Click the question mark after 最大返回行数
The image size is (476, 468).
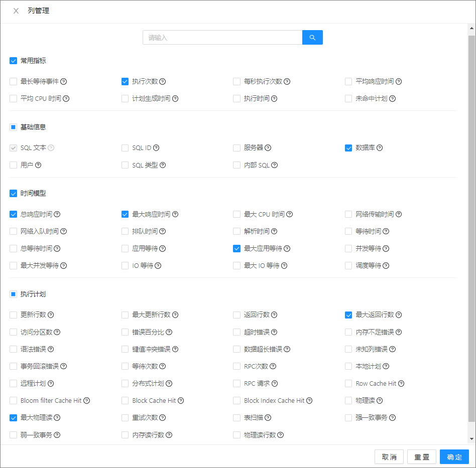(x=399, y=315)
